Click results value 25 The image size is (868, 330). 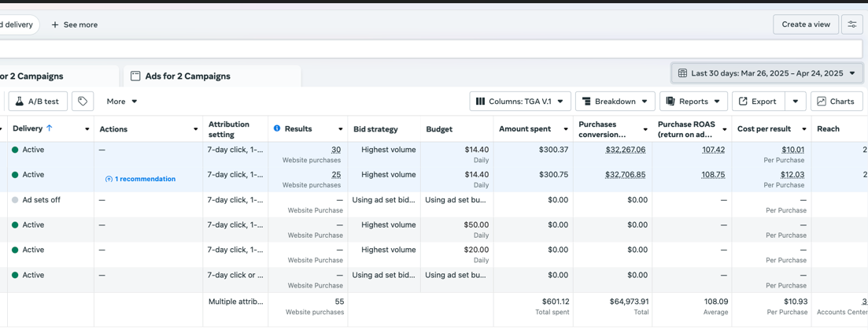tap(336, 174)
